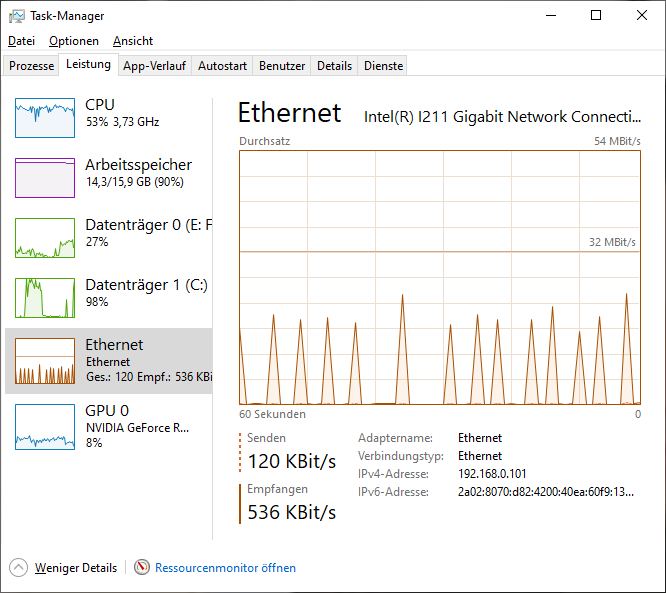Click the Task-Manager title bar icon
The width and height of the screenshot is (666, 593).
tap(17, 16)
